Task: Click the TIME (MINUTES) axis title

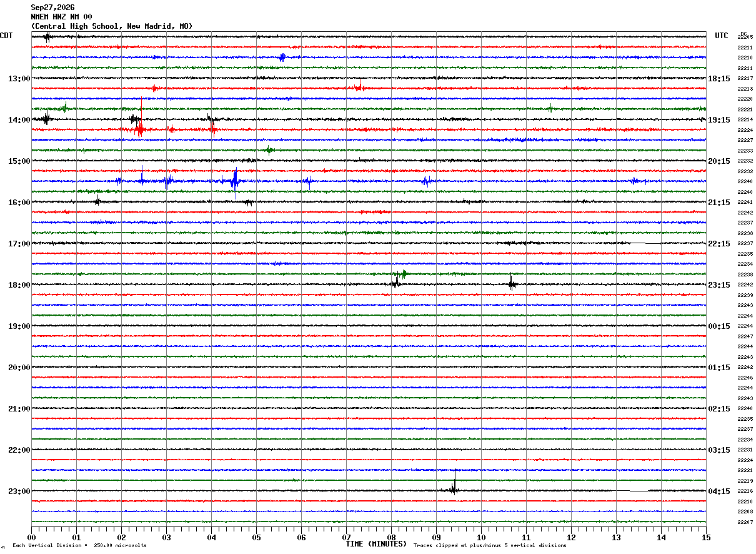Action: tap(376, 544)
